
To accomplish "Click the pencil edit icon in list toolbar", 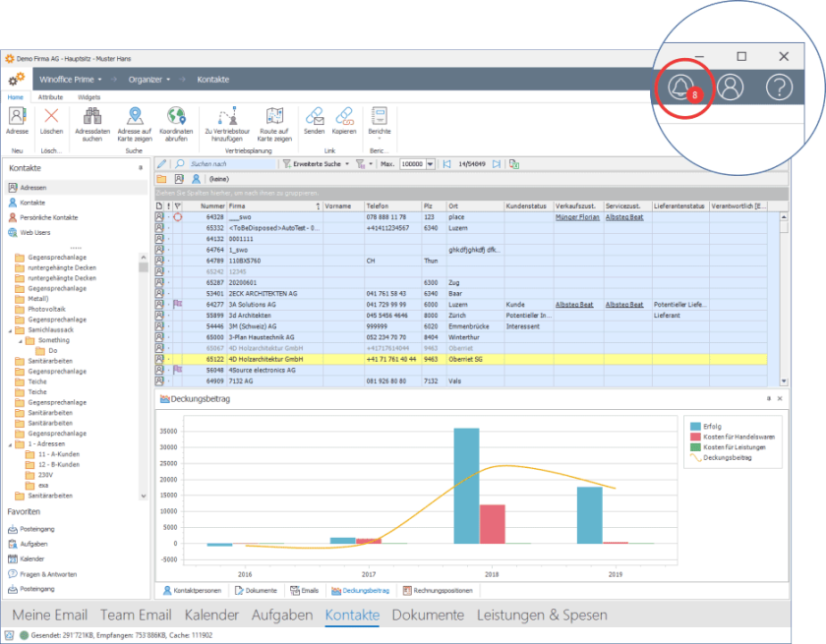I will [161, 164].
